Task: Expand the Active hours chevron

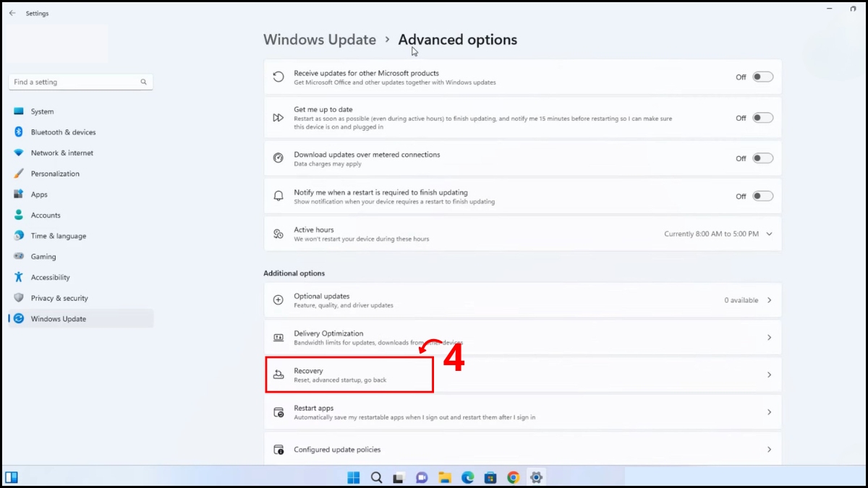Action: click(769, 234)
